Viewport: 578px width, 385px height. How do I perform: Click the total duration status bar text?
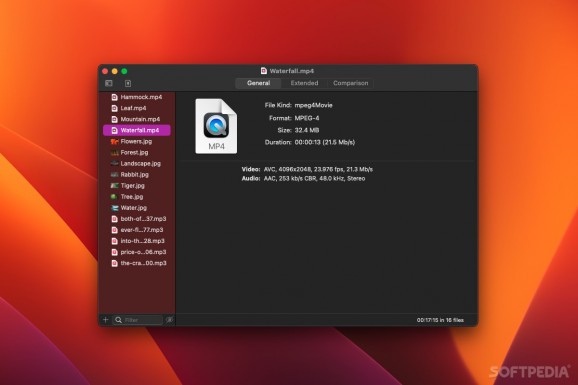(440, 320)
